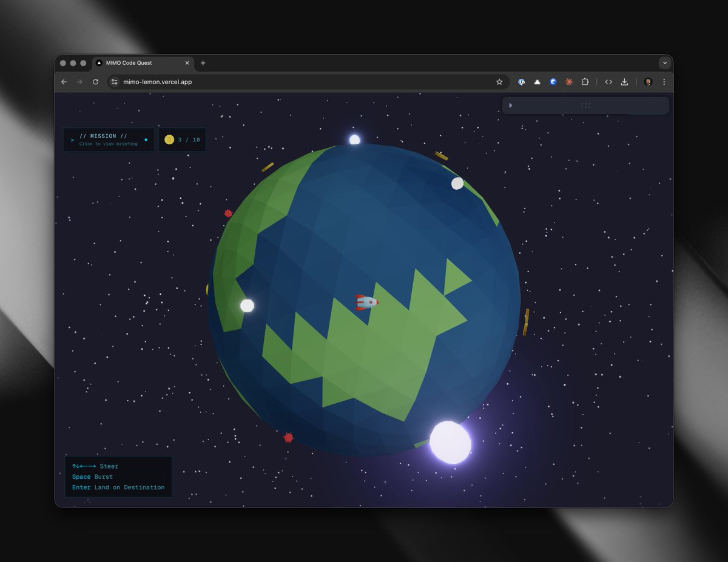Image resolution: width=728 pixels, height=562 pixels.
Task: Click the white cloud-shaped extension icon
Action: pos(538,82)
